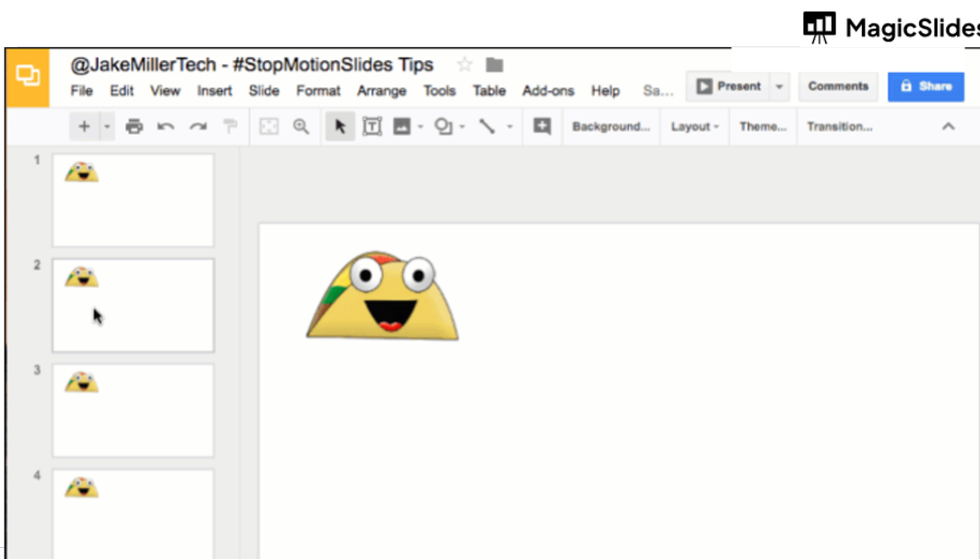Select slide 4 thumbnail
Viewport: 980px width, 559px height.
tap(133, 514)
